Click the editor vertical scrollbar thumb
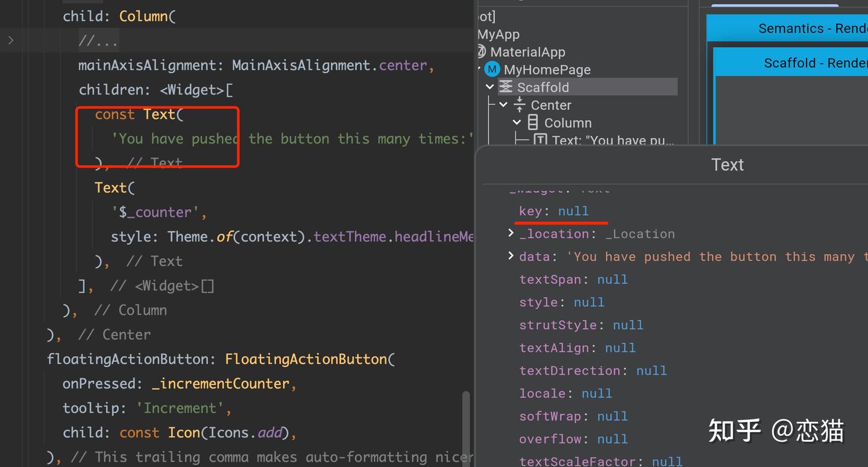Image resolution: width=868 pixels, height=467 pixels. (465, 428)
